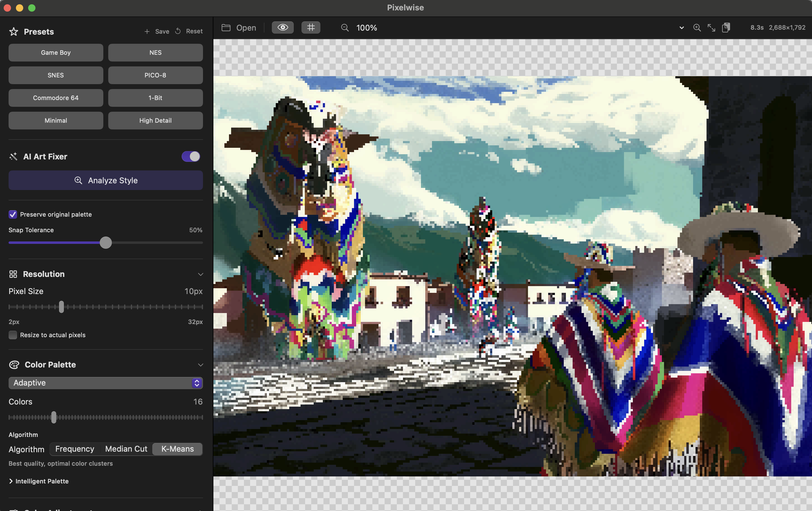
Task: Click the zoom in magnifier icon
Action: pos(697,28)
